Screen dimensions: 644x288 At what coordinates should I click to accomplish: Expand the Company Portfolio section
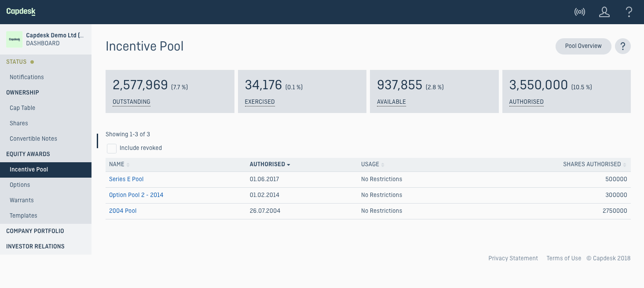click(35, 231)
